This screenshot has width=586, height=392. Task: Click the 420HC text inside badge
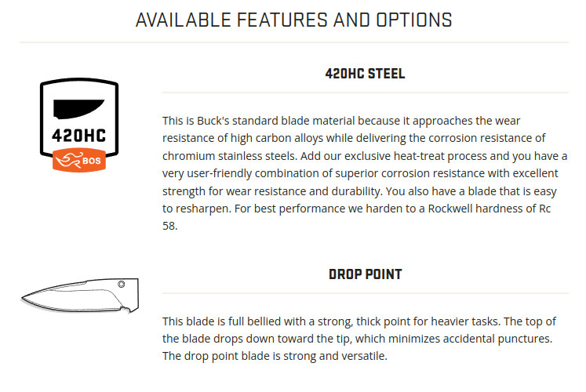(x=79, y=136)
